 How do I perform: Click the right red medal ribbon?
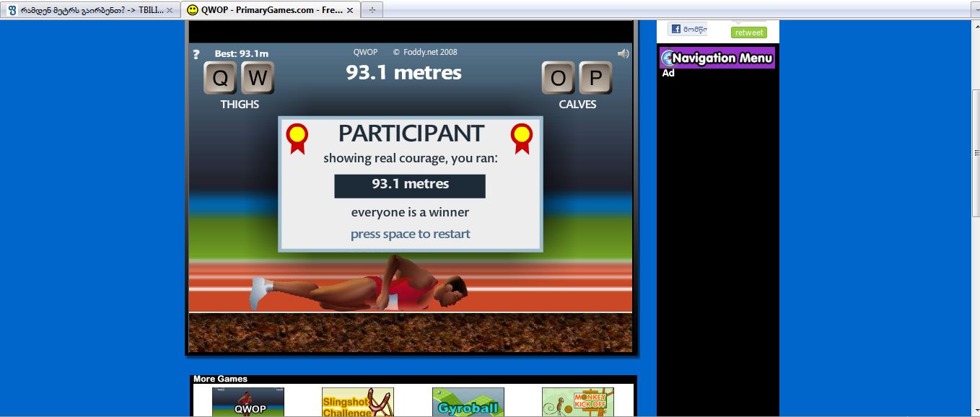coord(522,139)
